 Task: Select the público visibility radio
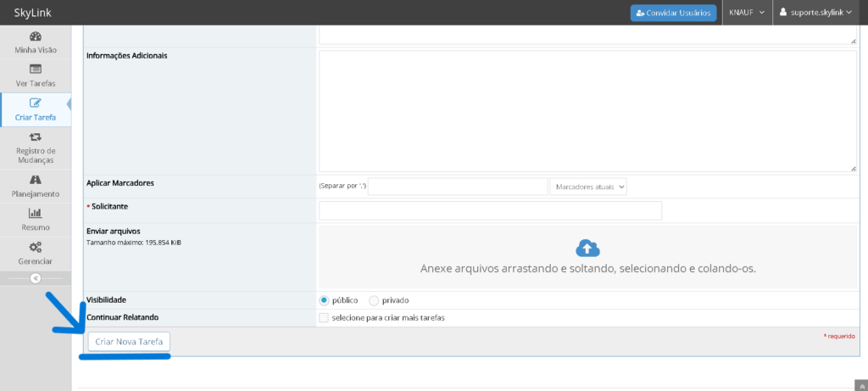(325, 300)
